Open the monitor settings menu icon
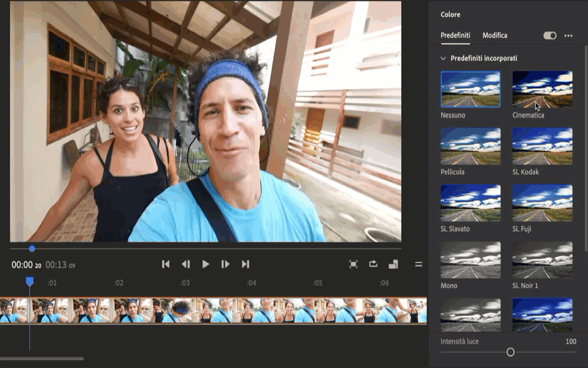588x368 pixels. [x=419, y=264]
